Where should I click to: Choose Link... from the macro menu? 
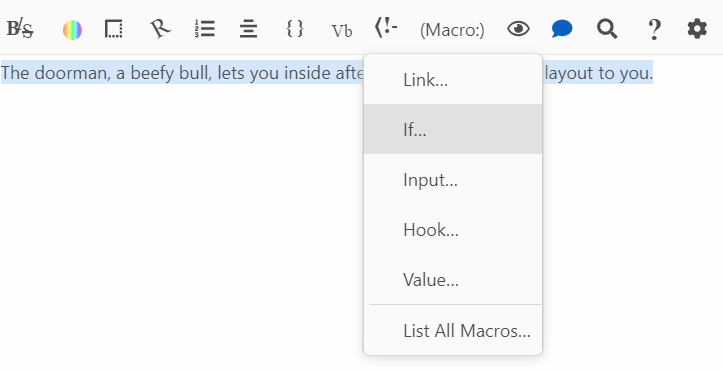coord(453,80)
